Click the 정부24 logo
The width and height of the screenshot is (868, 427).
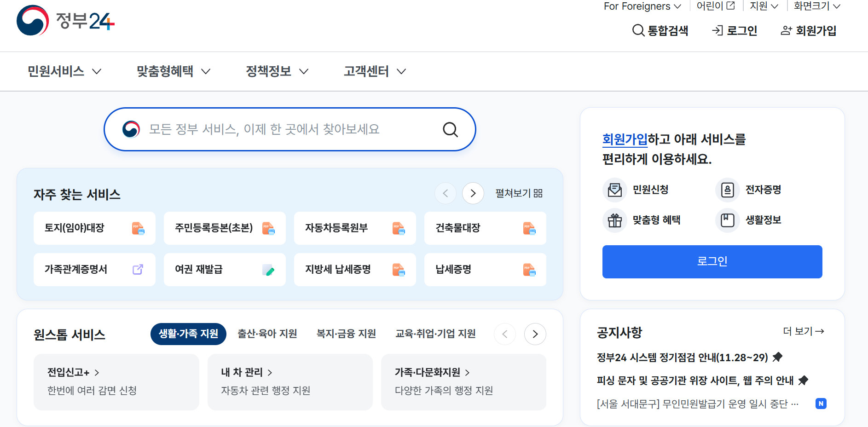[65, 21]
